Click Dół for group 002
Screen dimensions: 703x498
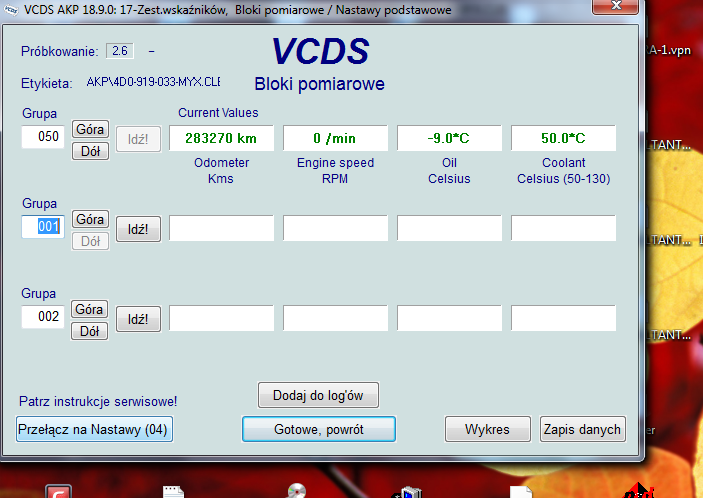pyautogui.click(x=89, y=331)
